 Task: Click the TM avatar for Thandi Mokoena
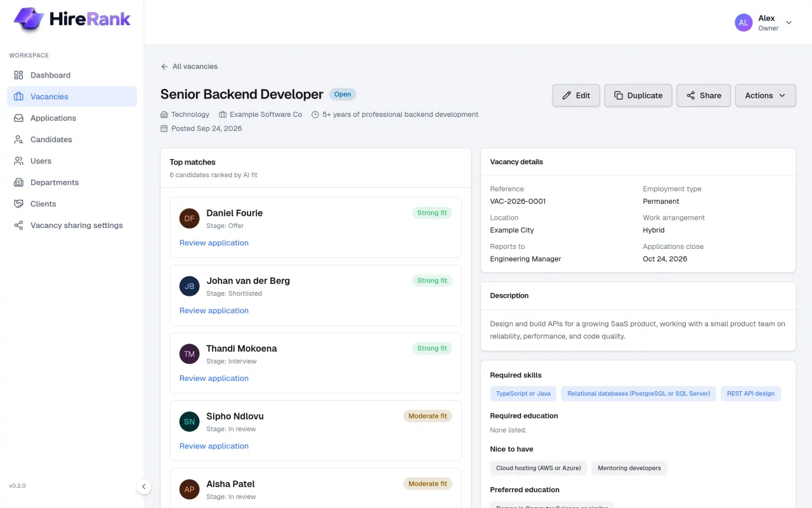[x=190, y=354]
